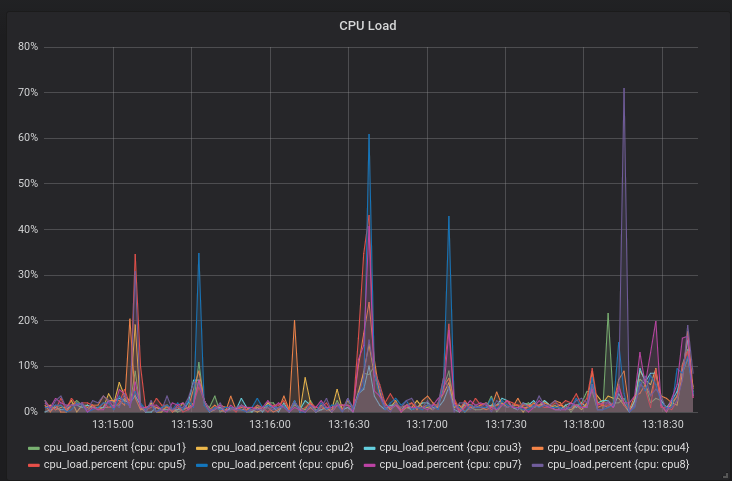This screenshot has height=481, width=732.
Task: Click the red cpu5 legend color line
Action: click(x=34, y=464)
